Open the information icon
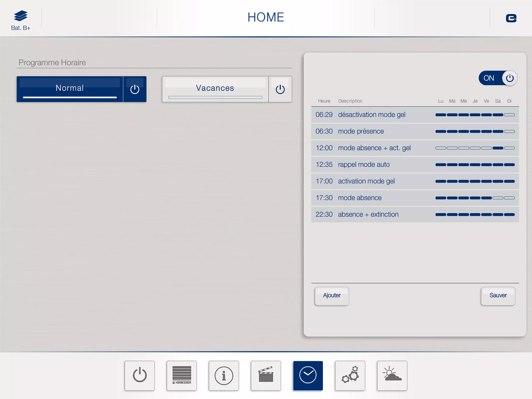Screen dimensions: 532x399 (224, 375)
